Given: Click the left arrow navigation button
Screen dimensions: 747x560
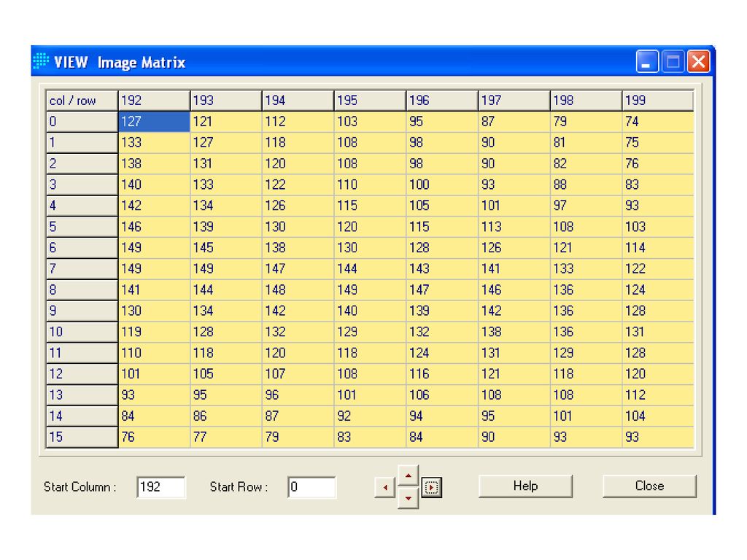Looking at the screenshot, I should tap(385, 487).
